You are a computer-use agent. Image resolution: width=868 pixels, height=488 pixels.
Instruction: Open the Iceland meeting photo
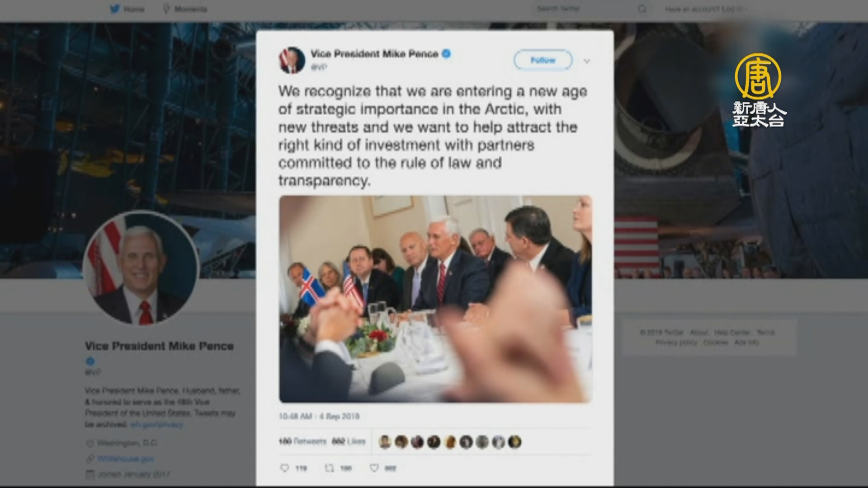tap(435, 299)
